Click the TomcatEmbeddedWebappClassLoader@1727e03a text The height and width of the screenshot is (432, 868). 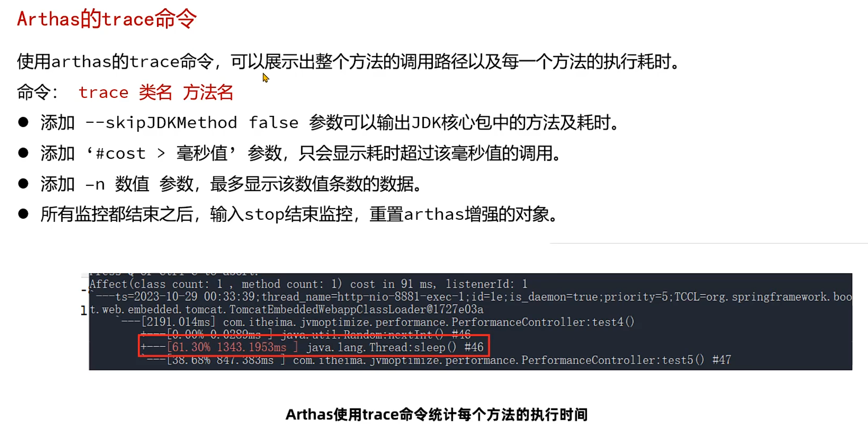pyautogui.click(x=356, y=309)
